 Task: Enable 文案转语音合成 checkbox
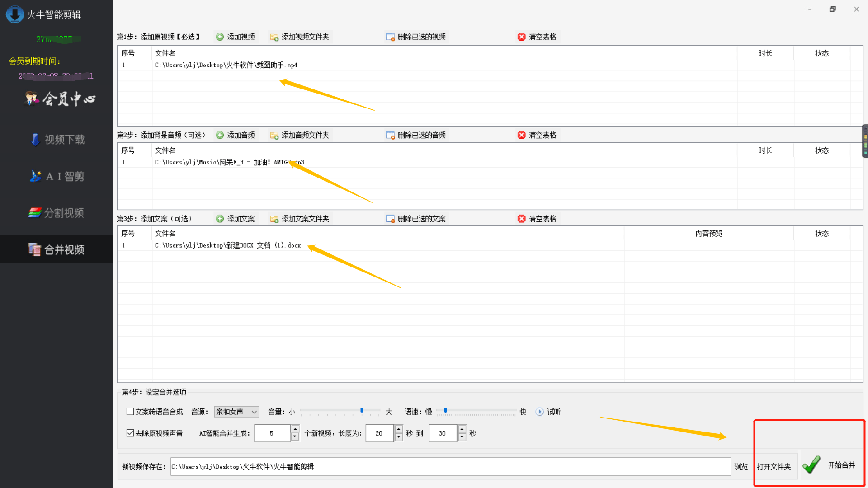130,412
